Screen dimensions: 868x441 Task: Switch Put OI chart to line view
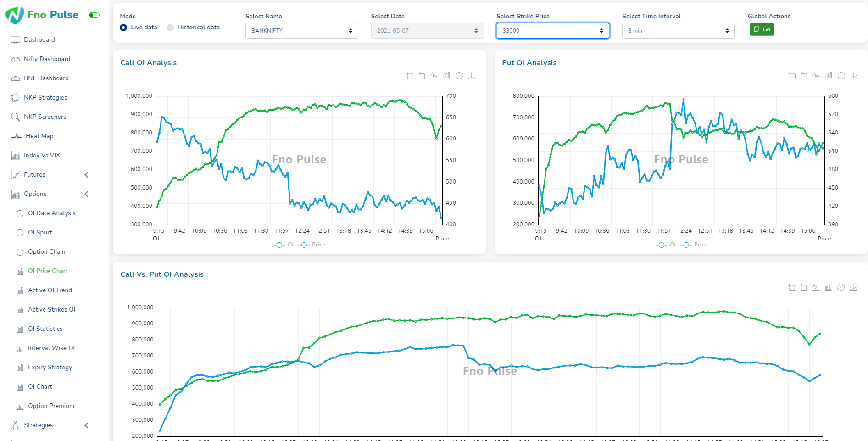coord(816,76)
